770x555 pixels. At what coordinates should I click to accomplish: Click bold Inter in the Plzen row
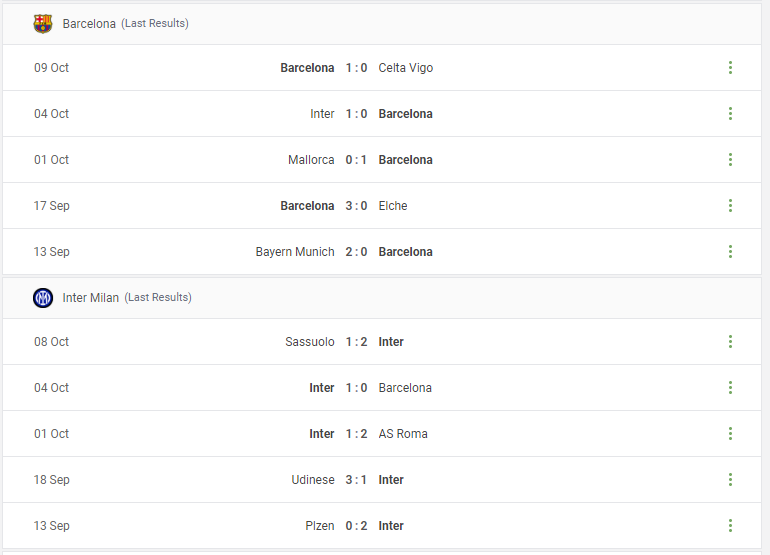[x=391, y=526]
